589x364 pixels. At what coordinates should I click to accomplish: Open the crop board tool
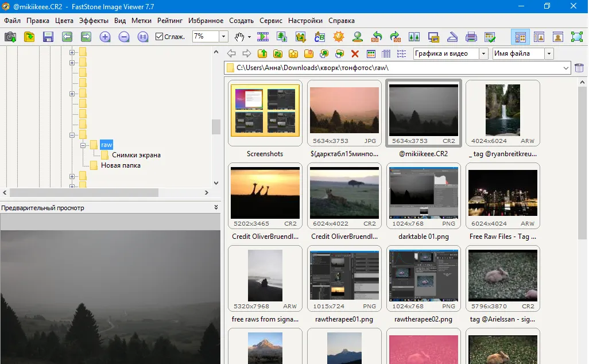coord(300,37)
